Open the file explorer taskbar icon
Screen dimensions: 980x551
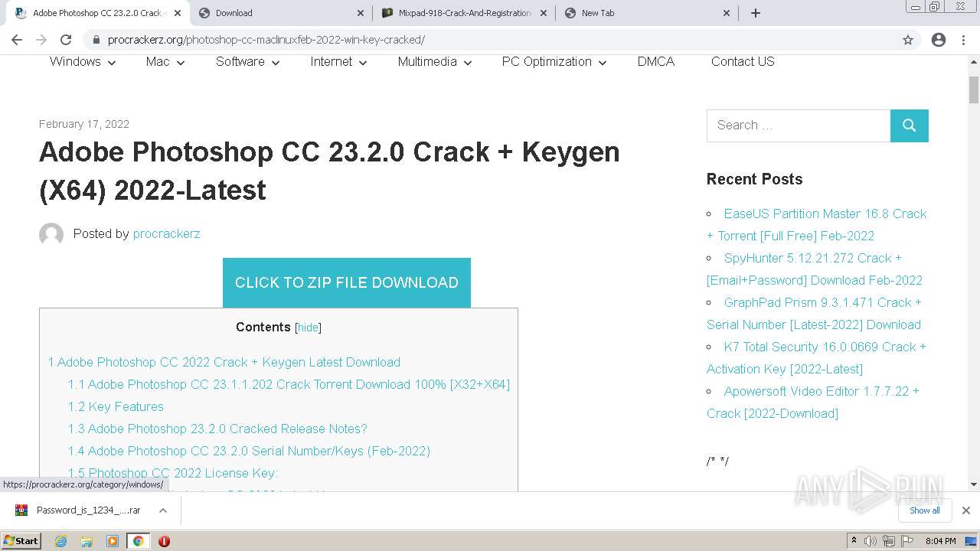tap(87, 541)
